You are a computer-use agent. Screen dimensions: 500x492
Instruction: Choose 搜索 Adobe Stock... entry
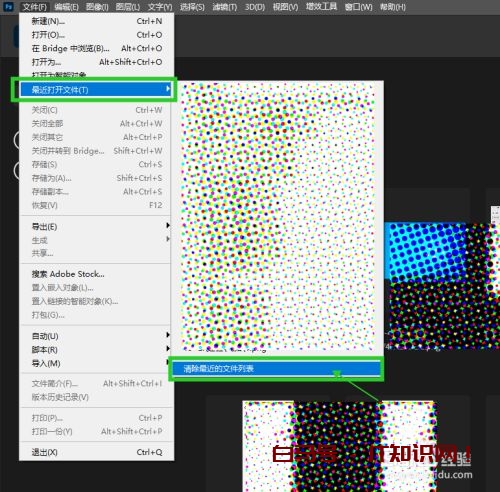pos(97,274)
